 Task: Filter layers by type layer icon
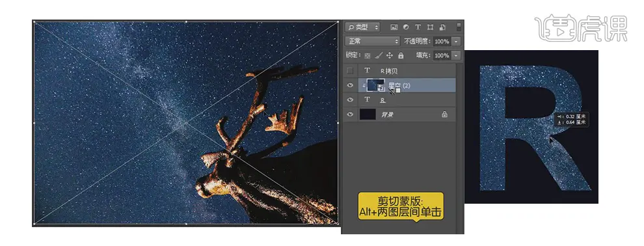coord(418,27)
